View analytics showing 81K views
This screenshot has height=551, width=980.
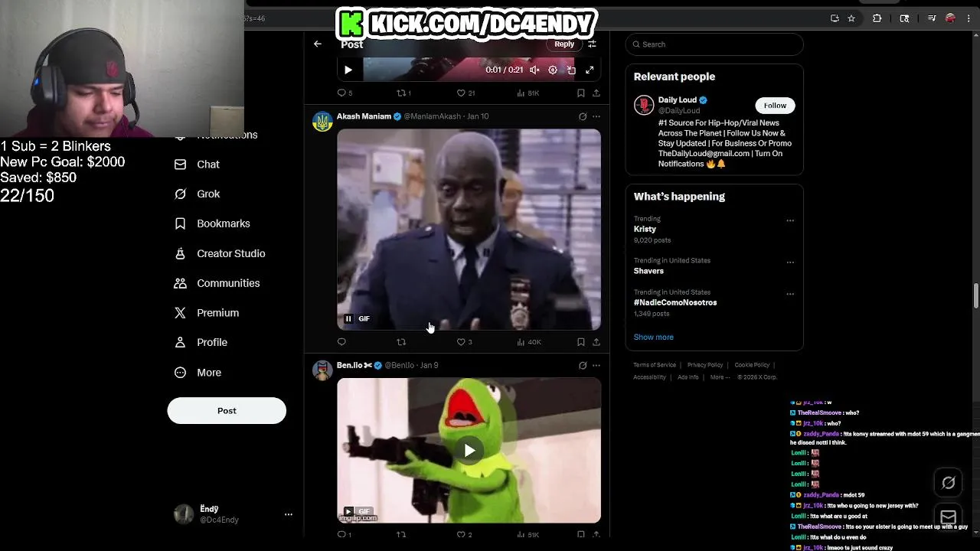(x=528, y=93)
